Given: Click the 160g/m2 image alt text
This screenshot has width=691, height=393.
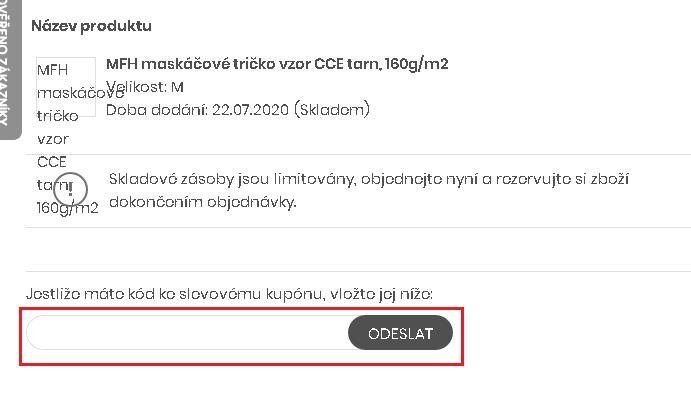Looking at the screenshot, I should [67, 208].
